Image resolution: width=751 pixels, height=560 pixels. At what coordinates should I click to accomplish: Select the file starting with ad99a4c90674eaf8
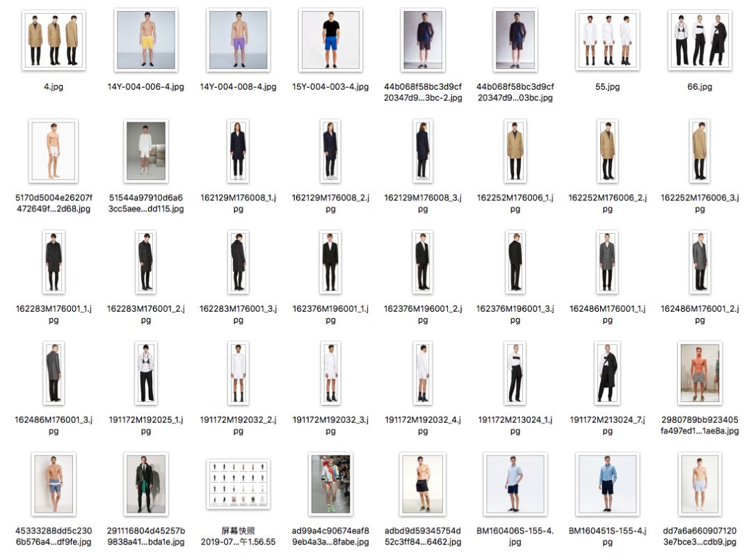pos(330,484)
